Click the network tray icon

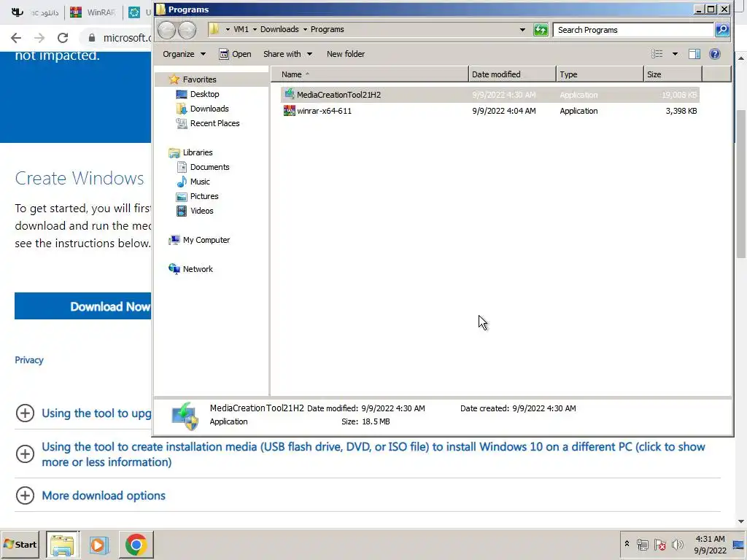pos(642,544)
